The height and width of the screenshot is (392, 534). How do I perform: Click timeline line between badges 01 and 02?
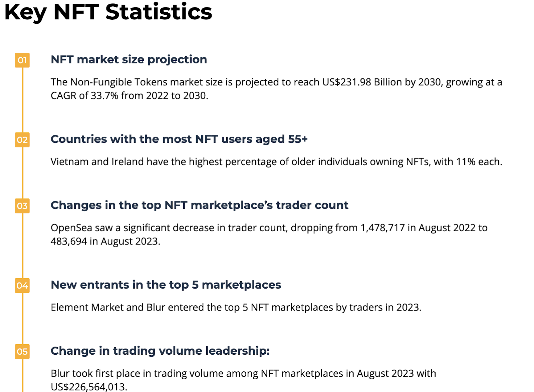click(x=23, y=100)
